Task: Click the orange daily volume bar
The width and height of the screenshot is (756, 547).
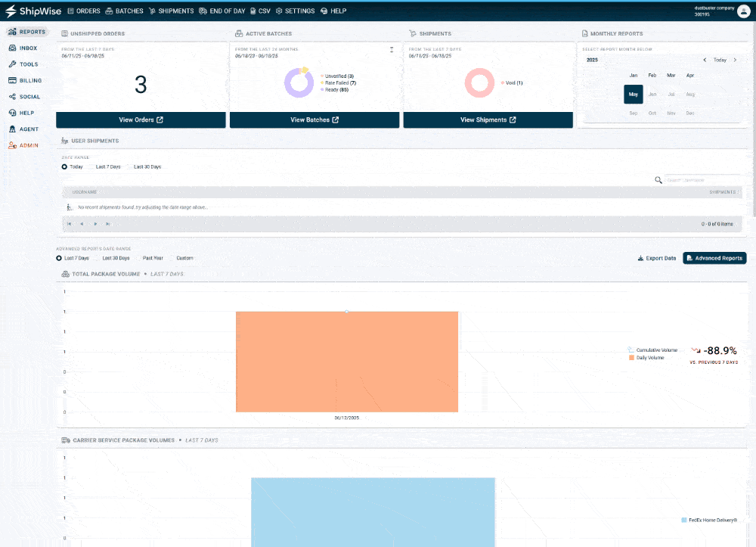Action: [x=347, y=362]
